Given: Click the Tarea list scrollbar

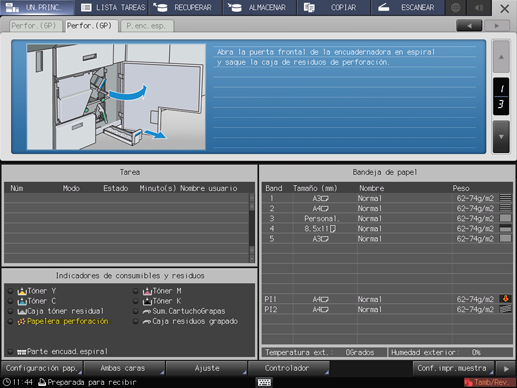Looking at the screenshot, I should (x=252, y=228).
